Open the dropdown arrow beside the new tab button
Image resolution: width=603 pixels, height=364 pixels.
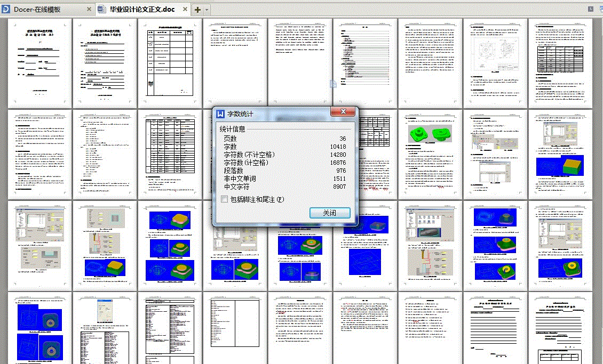click(x=207, y=10)
